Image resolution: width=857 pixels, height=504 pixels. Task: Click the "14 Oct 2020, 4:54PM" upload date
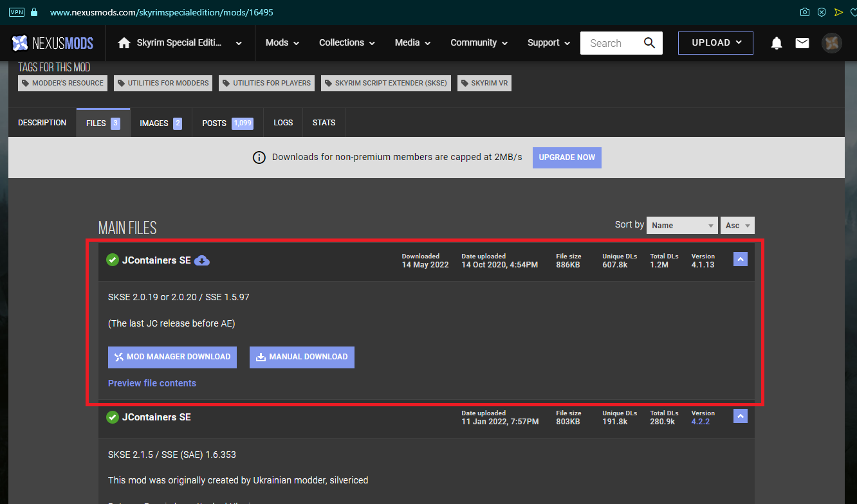(499, 265)
